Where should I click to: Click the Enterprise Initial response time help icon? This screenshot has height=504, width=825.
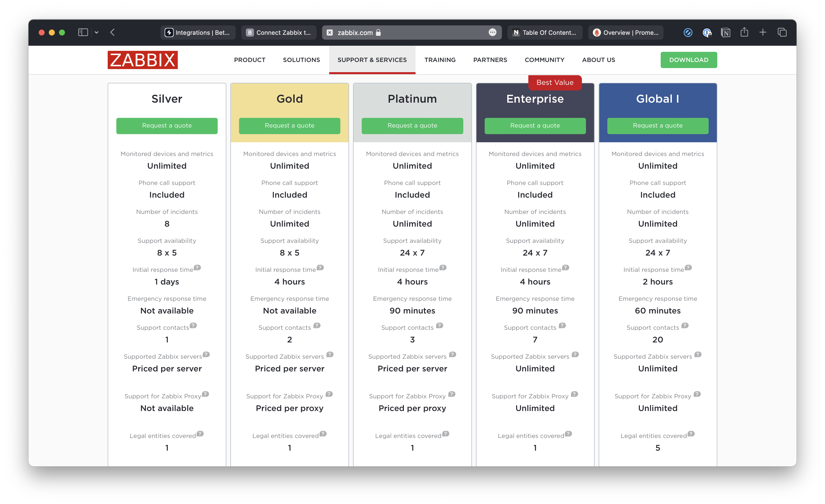tap(565, 267)
